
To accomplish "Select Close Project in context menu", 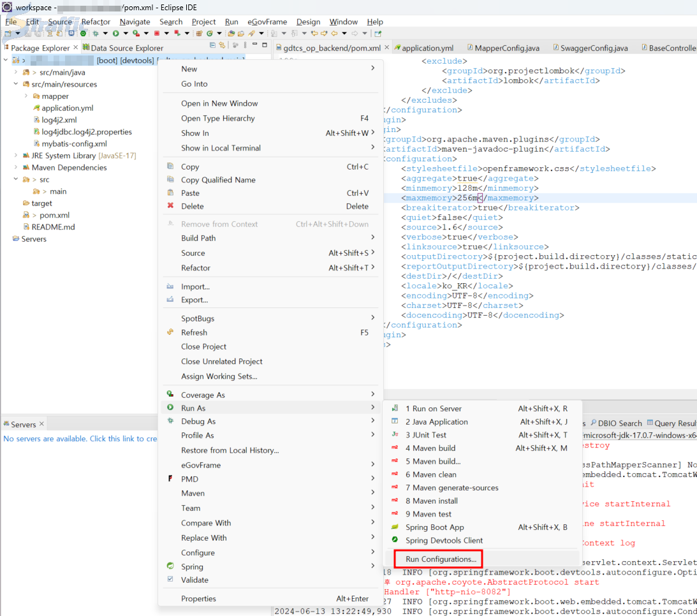I will (x=271, y=347).
